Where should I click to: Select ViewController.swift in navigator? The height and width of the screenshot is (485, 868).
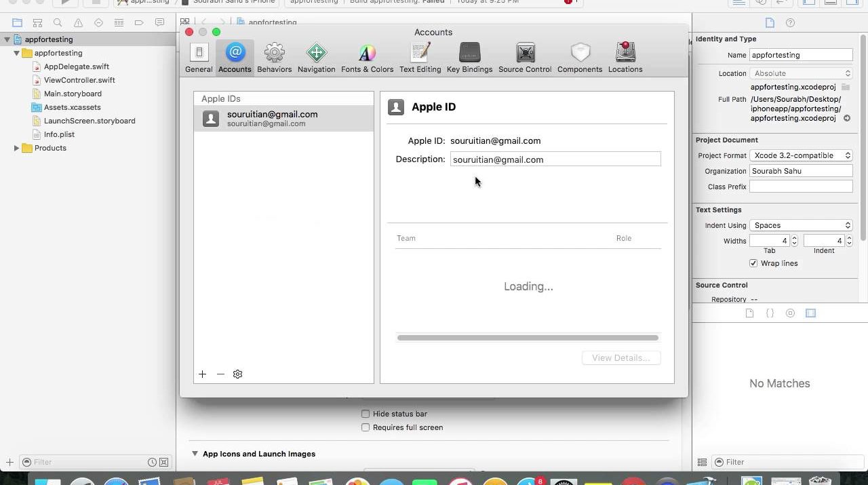pyautogui.click(x=79, y=80)
